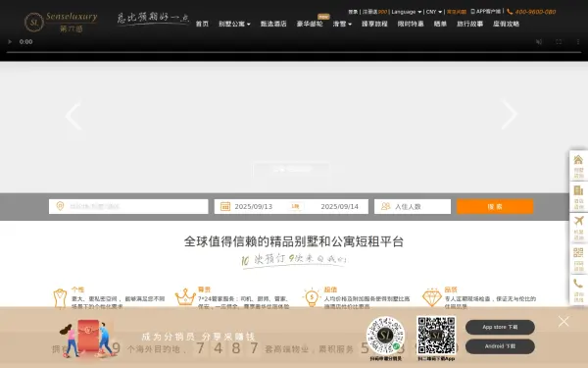Viewport: 588px width, 368px height.
Task: Play the header video
Action: (10, 41)
